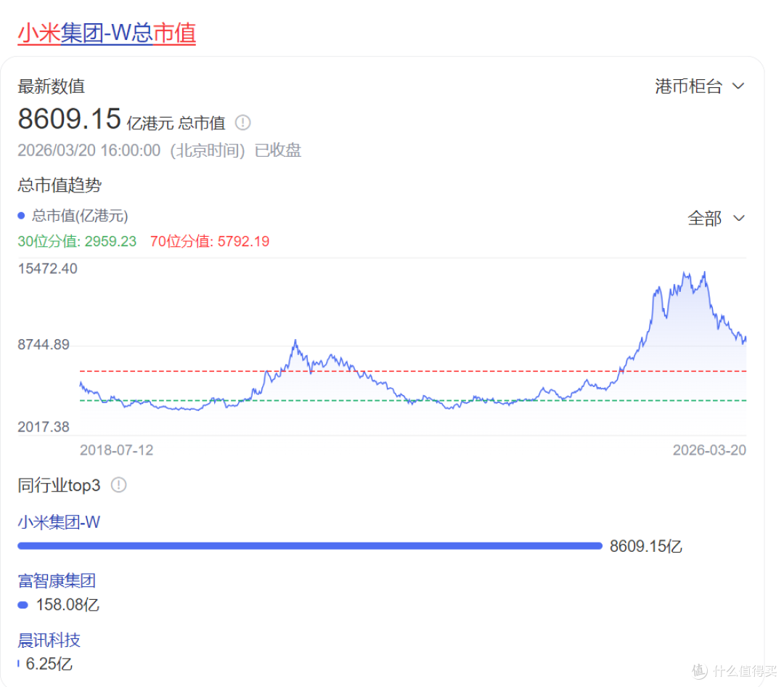Click the 70位分值: 5792.19 label

[x=210, y=241]
